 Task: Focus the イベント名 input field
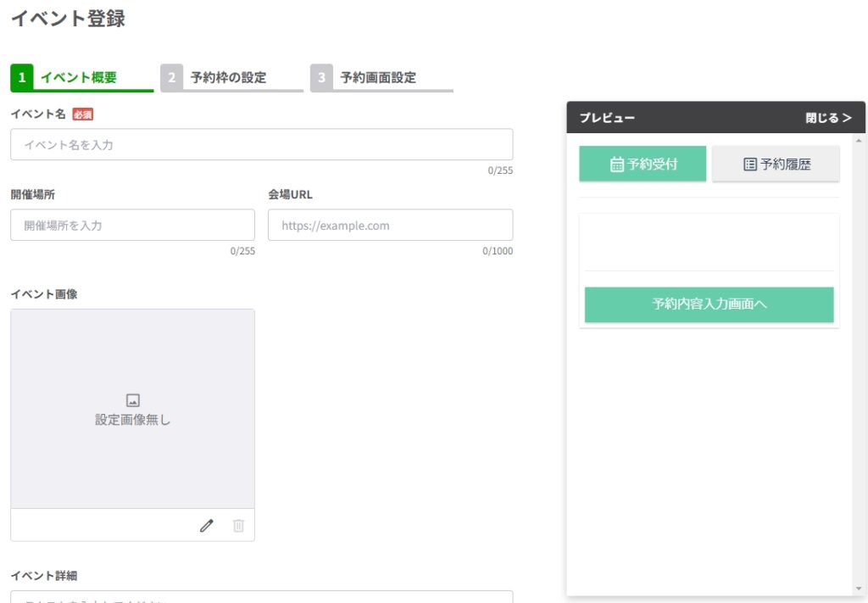pyautogui.click(x=261, y=145)
